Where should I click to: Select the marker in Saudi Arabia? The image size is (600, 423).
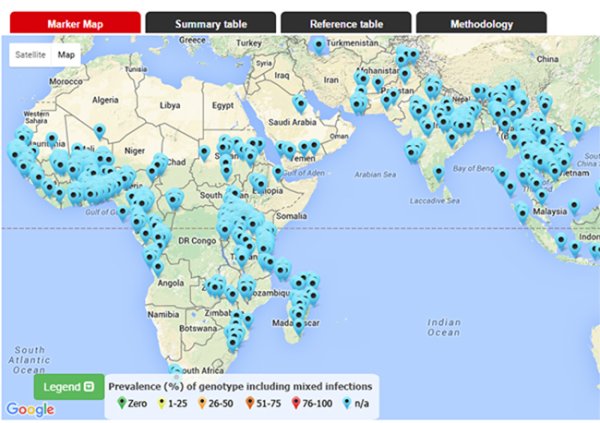pyautogui.click(x=298, y=104)
